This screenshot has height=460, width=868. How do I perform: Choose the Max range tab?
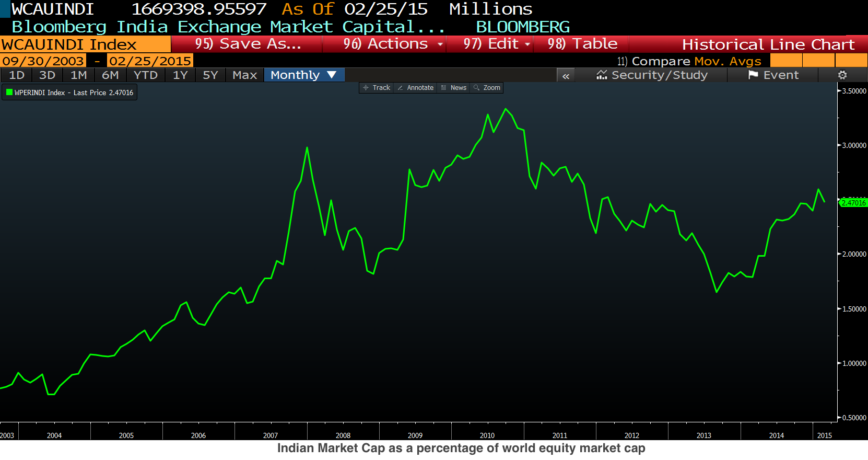pos(245,75)
